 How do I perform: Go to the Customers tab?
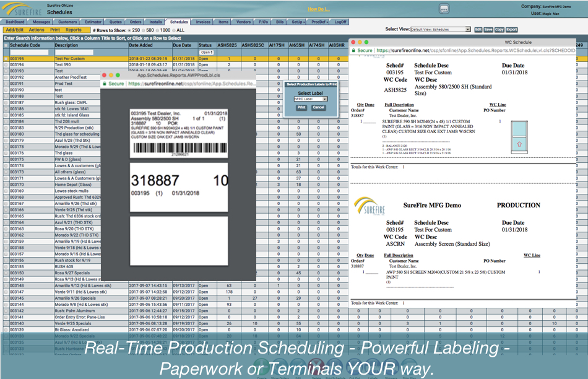[x=67, y=22]
